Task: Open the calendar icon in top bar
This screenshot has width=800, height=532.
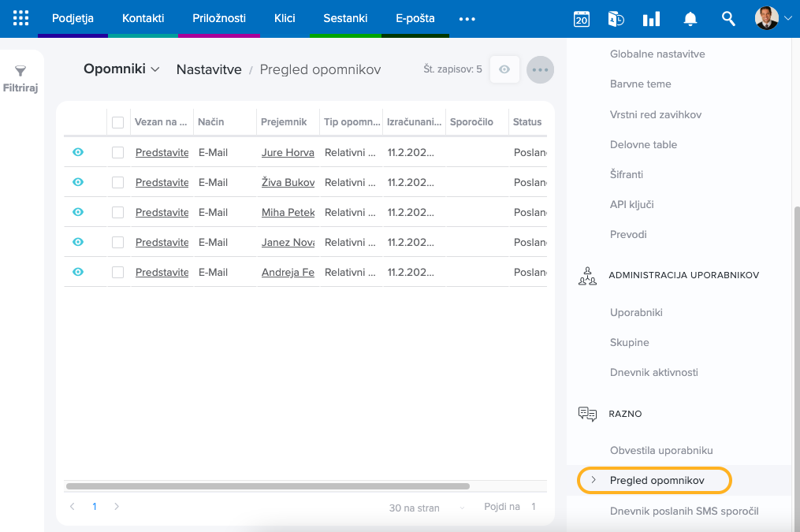Action: click(x=582, y=19)
